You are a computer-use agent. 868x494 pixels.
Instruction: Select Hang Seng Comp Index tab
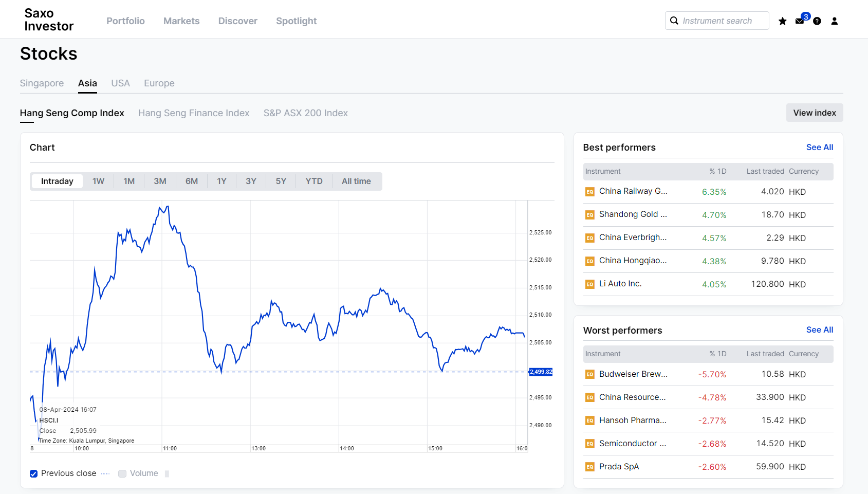click(x=72, y=113)
